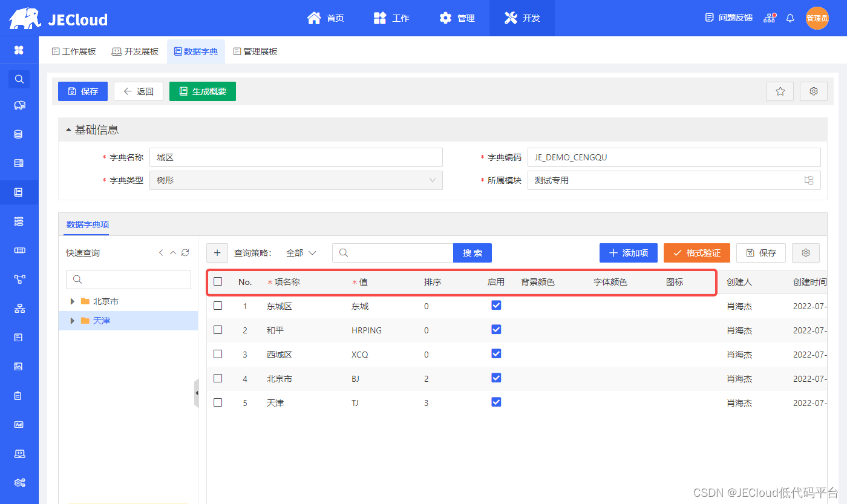Click the green 生成概要 button
Screen dimensions: 847x504
point(203,91)
